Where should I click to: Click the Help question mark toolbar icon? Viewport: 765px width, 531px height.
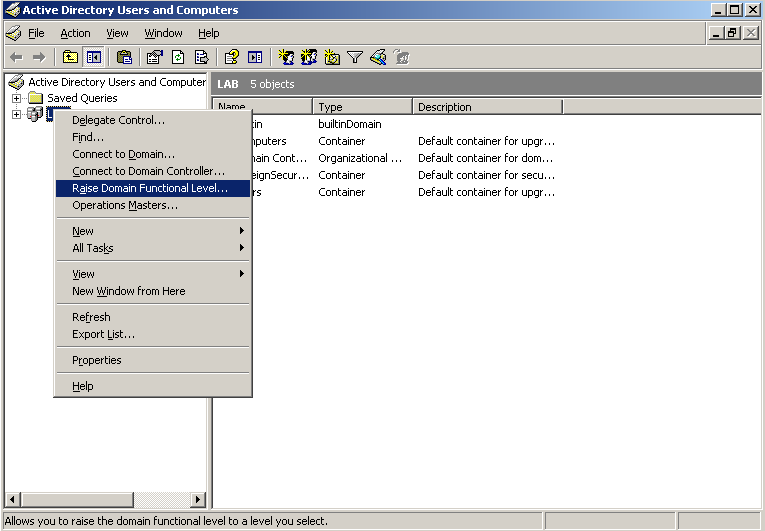[x=231, y=58]
